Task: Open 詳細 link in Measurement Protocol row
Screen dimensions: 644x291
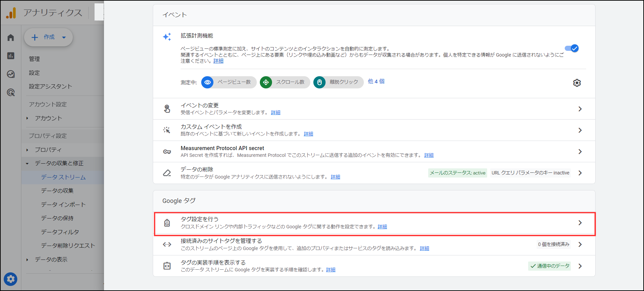Action: point(429,155)
